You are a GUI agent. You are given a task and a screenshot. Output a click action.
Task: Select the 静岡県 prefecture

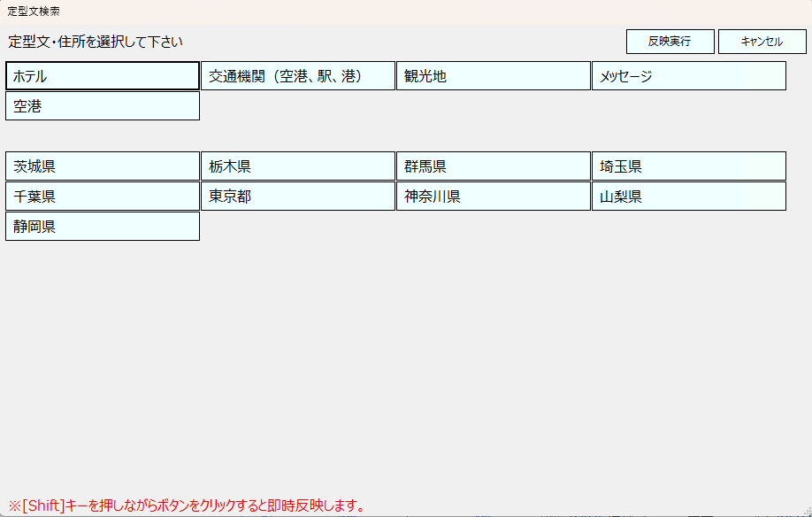point(102,226)
